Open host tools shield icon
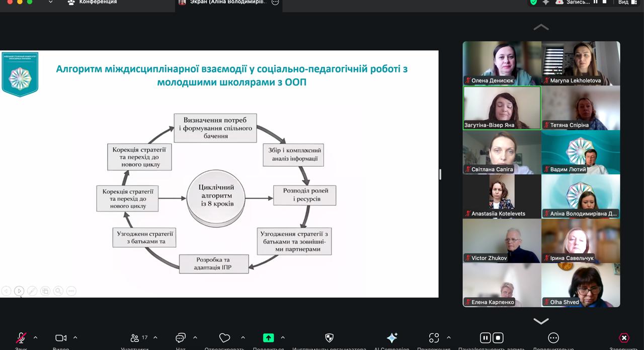This screenshot has height=350, width=644. tap(329, 338)
